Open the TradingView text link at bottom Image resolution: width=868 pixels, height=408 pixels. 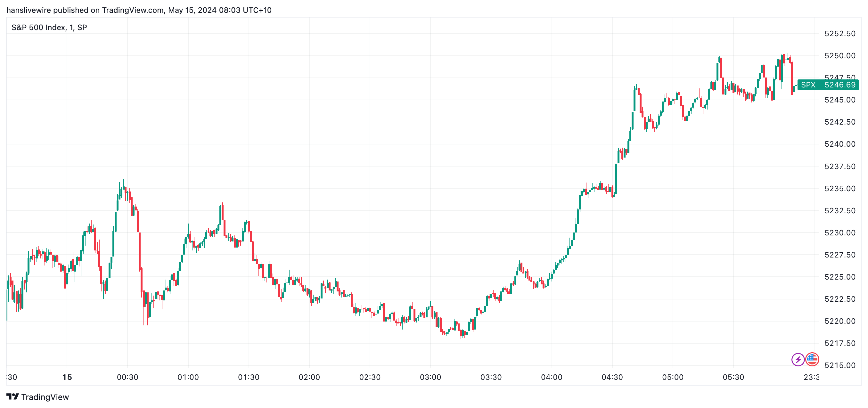45,397
